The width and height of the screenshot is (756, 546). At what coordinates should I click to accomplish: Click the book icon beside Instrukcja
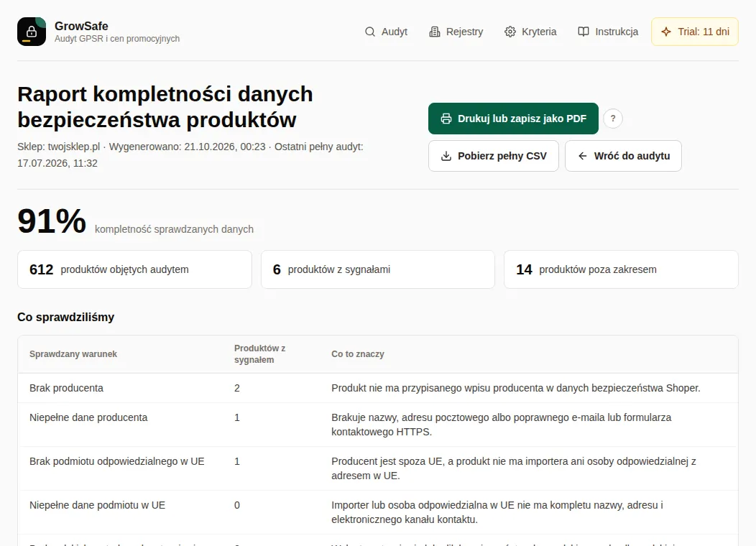584,32
